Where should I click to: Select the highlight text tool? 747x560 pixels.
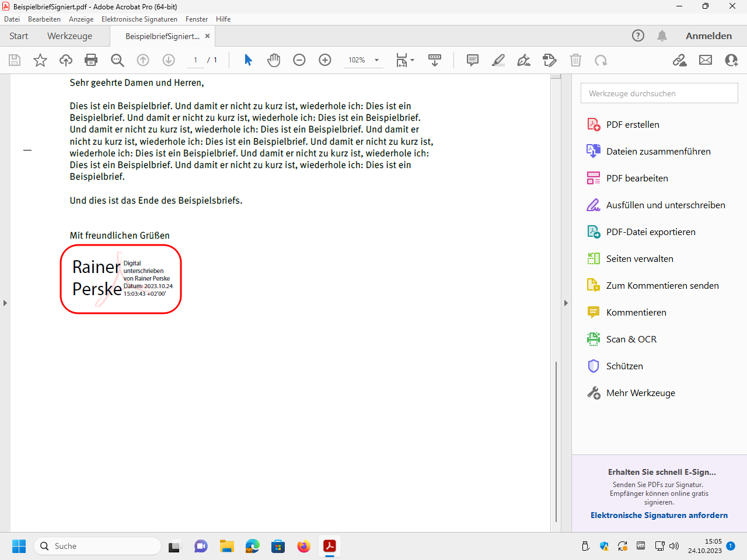(498, 60)
